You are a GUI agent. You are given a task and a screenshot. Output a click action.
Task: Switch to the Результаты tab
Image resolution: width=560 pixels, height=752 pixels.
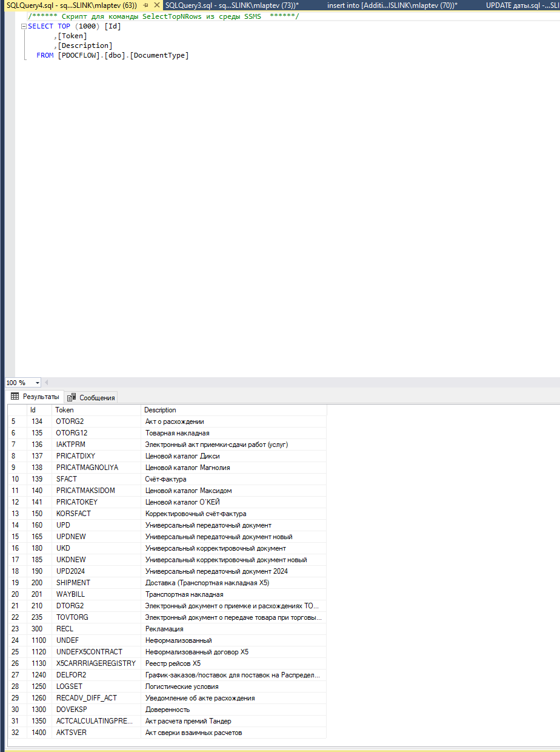[35, 397]
